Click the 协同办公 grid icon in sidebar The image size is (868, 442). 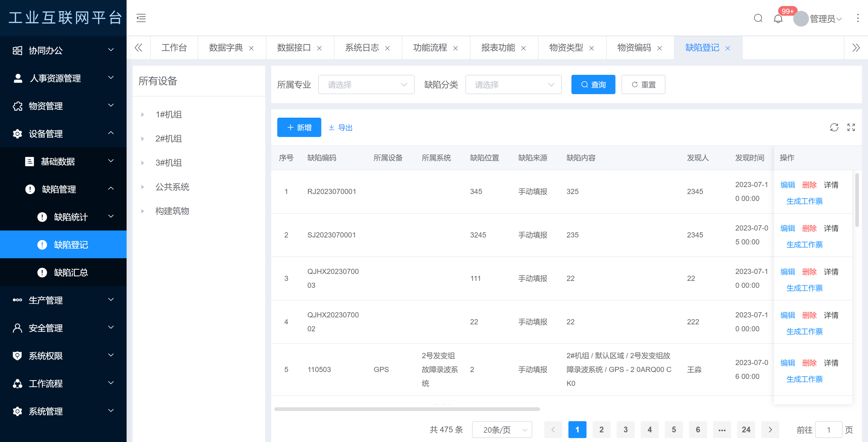tap(17, 51)
